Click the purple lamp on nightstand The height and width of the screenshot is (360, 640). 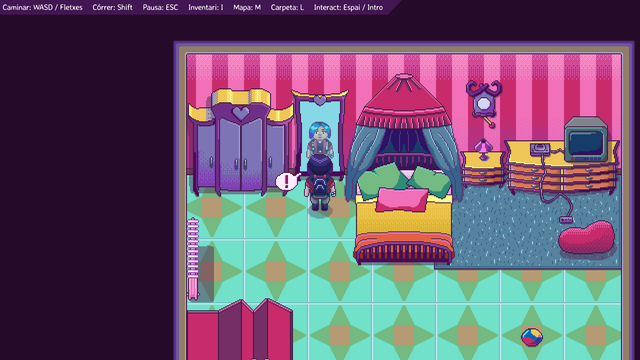[x=484, y=149]
